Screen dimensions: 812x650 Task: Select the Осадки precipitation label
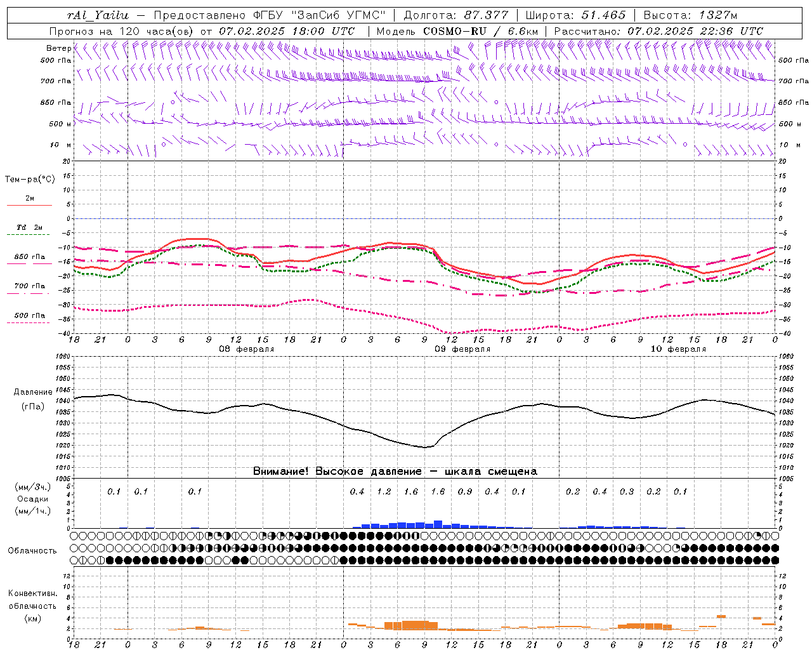[x=32, y=499]
